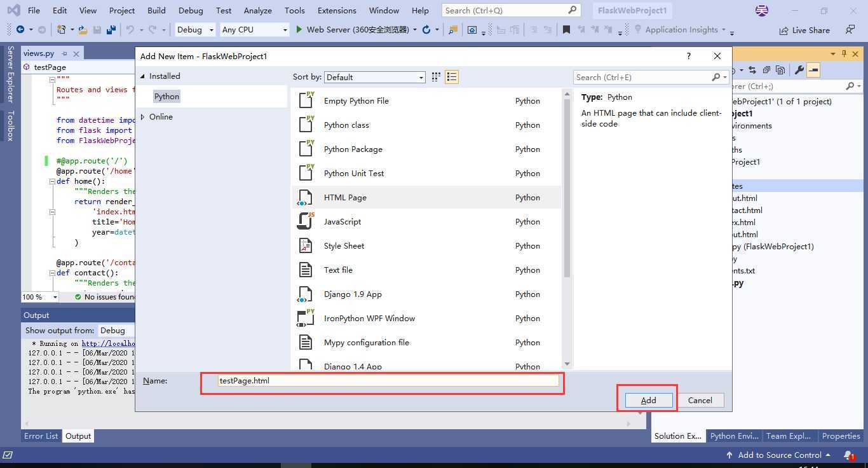Collapse the Installed templates node
Viewport: 868px width, 468px height.
point(142,76)
